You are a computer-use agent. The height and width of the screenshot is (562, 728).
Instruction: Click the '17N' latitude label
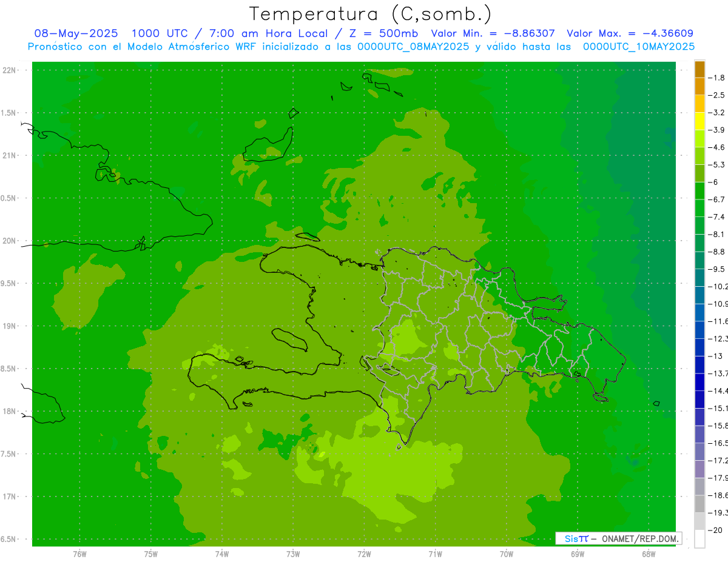[9, 497]
